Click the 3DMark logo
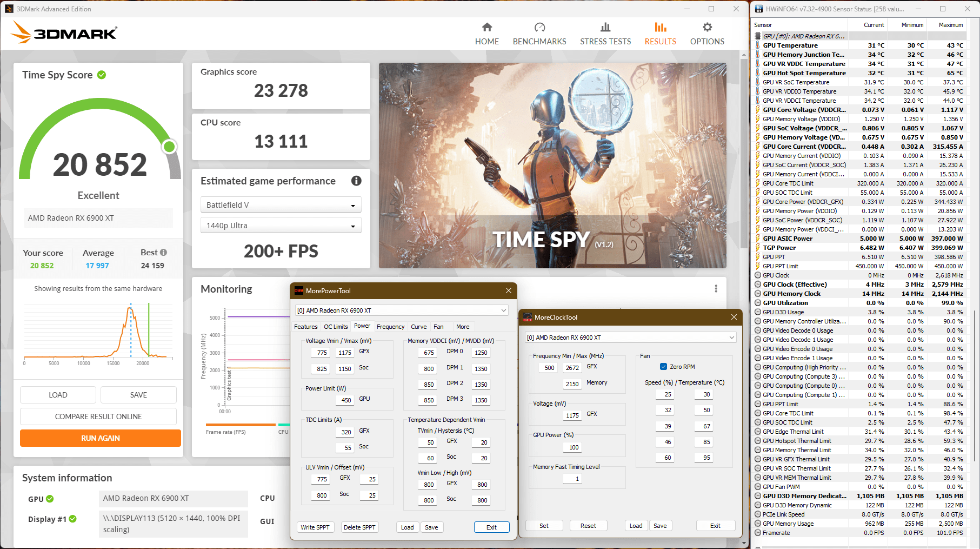980x549 pixels. pyautogui.click(x=64, y=32)
